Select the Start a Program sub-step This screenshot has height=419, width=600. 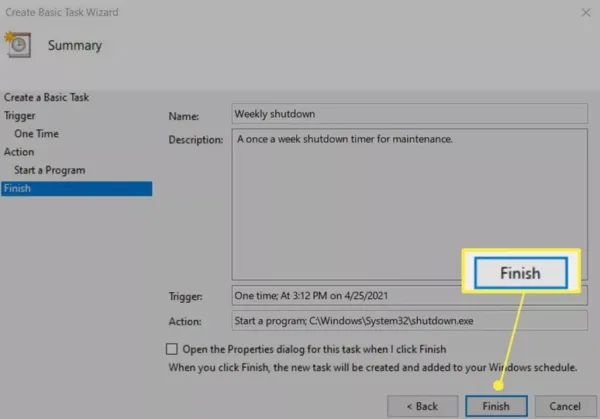[50, 170]
